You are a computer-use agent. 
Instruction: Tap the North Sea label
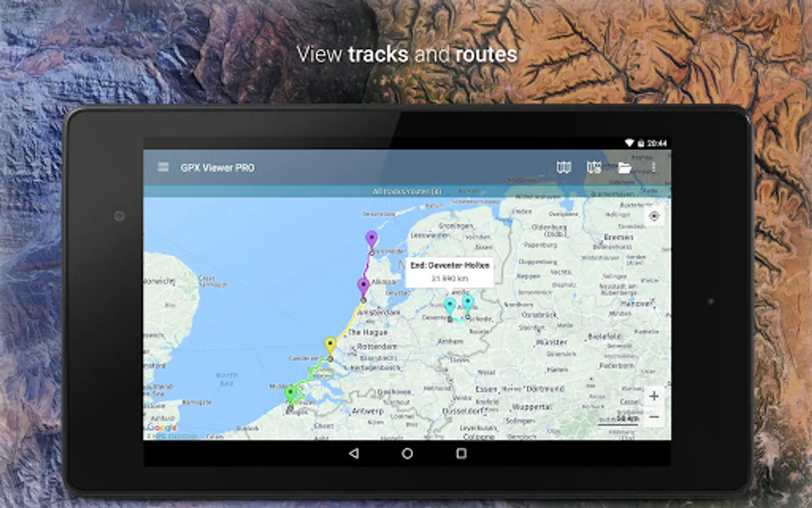pos(226,379)
